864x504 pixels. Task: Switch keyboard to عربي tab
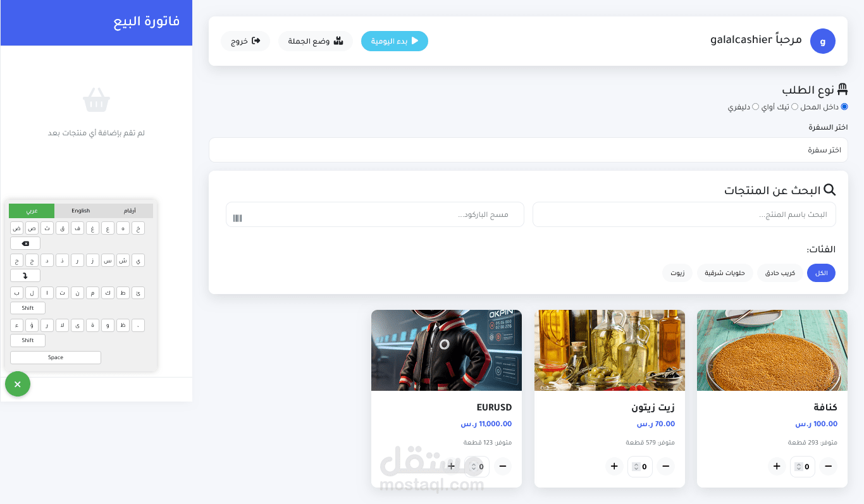[x=32, y=211]
